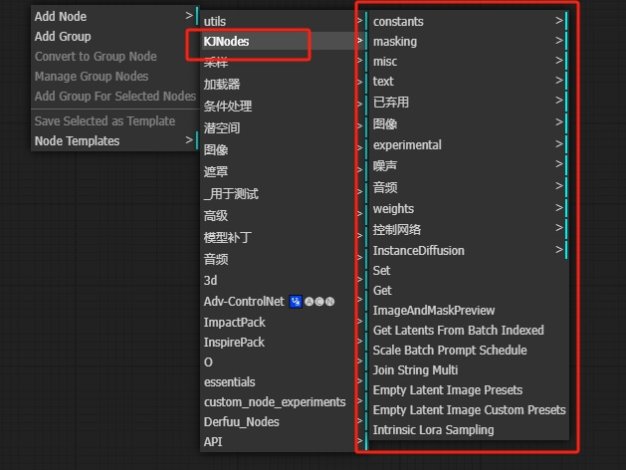The height and width of the screenshot is (470, 626).
Task: Click the arrow beside experimental
Action: pyautogui.click(x=559, y=143)
